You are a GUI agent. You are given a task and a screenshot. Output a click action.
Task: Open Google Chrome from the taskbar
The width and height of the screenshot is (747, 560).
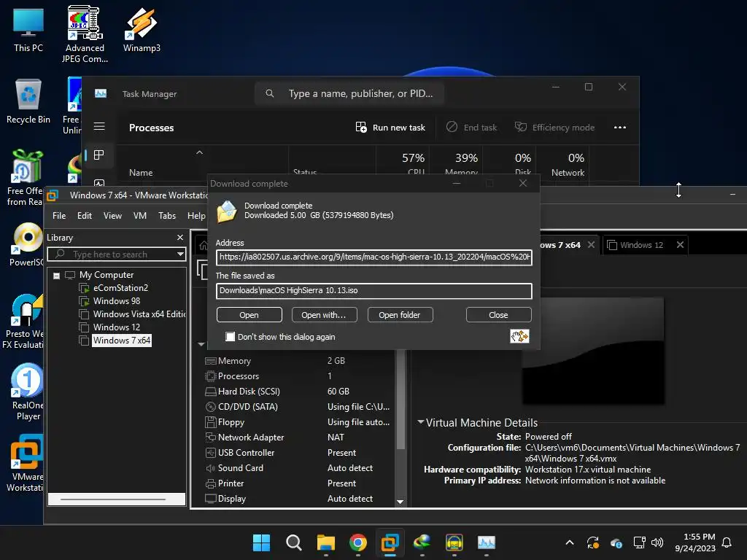tap(357, 542)
